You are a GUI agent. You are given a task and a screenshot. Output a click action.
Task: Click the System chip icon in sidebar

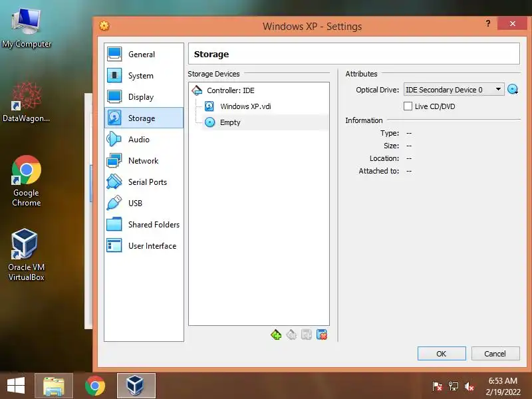tap(114, 75)
